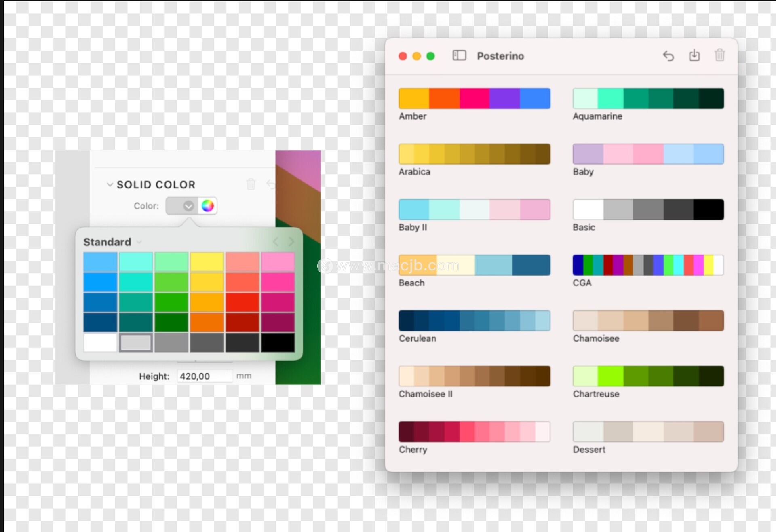Open the Color well dropdown
The height and width of the screenshot is (532, 776).
(188, 206)
